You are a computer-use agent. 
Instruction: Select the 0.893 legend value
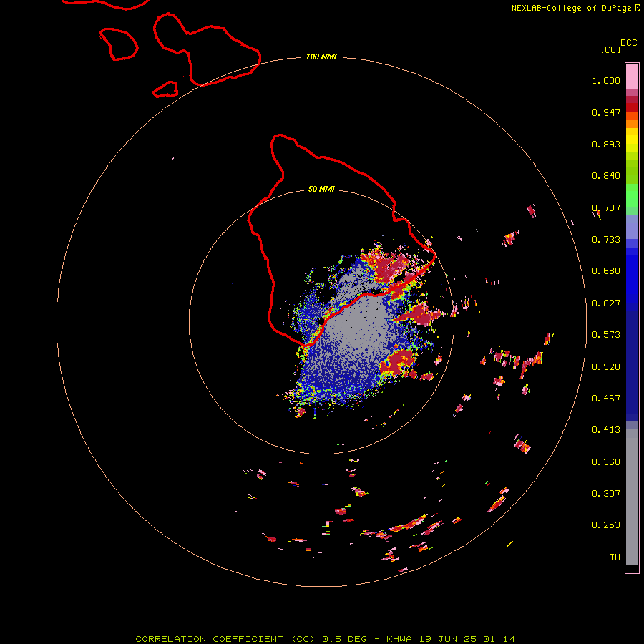(606, 144)
